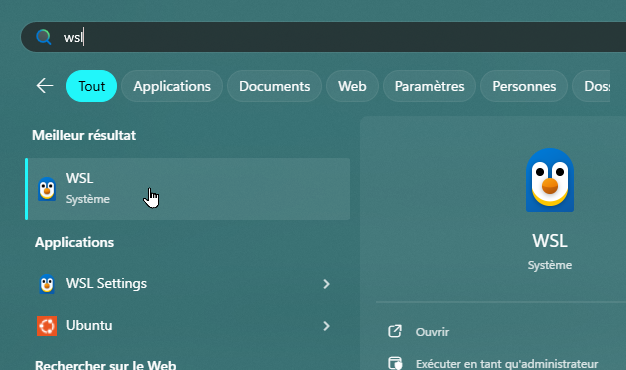Choose Exécuter en tant qu'administrateur
626x370 pixels.
[x=507, y=364]
